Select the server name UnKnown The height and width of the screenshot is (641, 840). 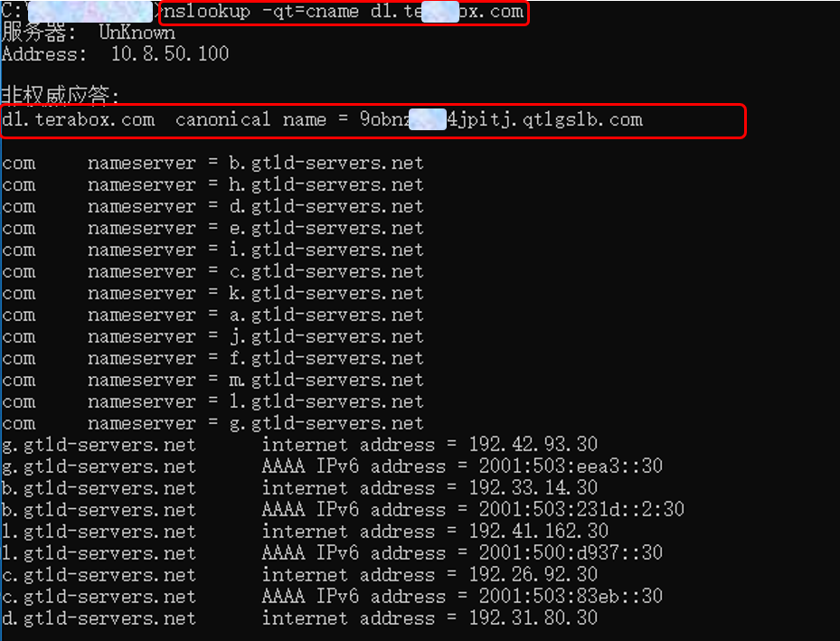point(137,33)
